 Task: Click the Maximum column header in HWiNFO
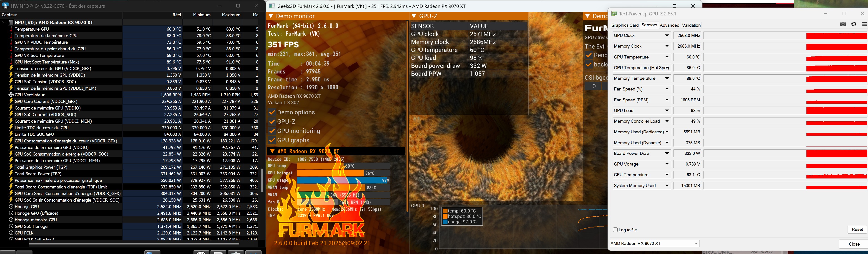(x=227, y=15)
